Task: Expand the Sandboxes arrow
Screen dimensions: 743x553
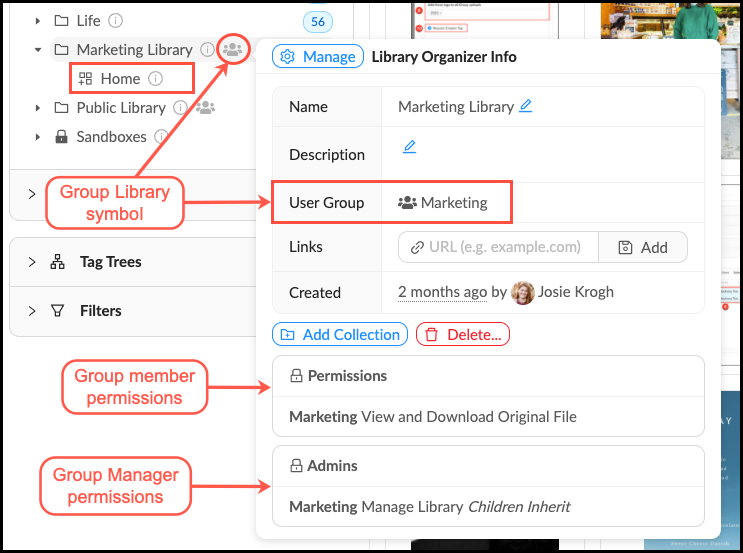Action: point(37,137)
